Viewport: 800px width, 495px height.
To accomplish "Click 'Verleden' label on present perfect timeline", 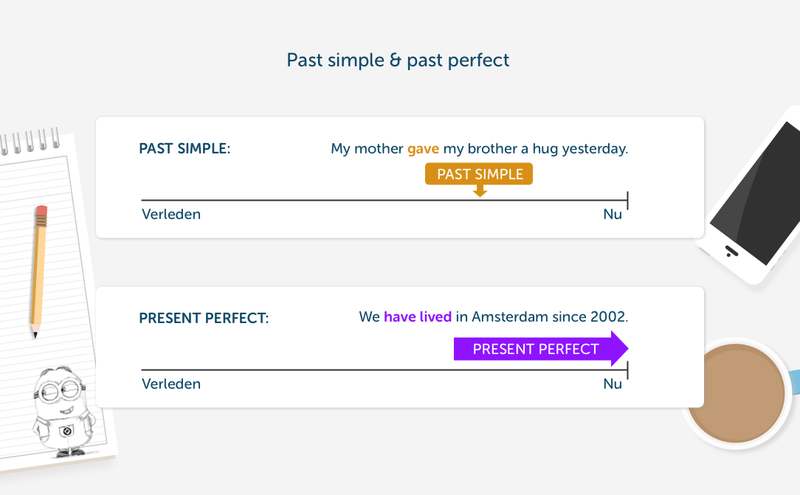I will click(171, 383).
